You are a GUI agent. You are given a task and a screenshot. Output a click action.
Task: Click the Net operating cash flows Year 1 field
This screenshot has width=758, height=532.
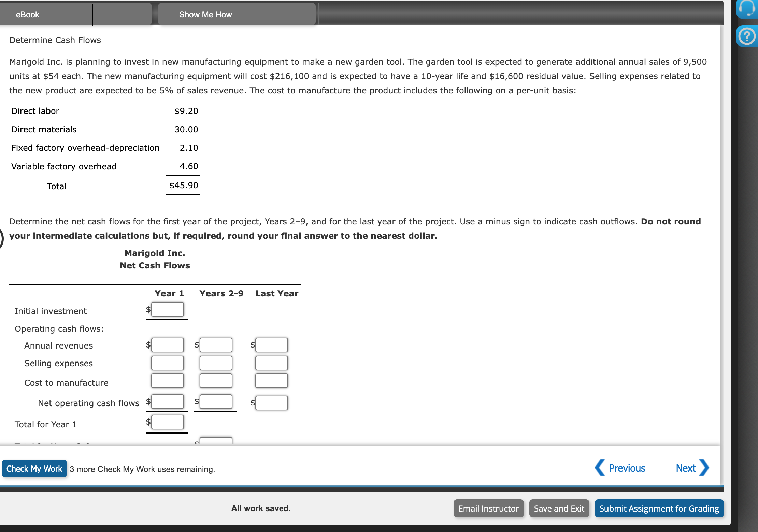[x=167, y=401]
